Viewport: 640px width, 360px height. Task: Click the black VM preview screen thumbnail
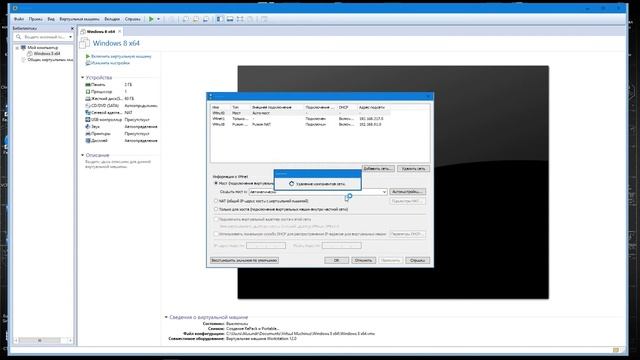click(x=393, y=182)
